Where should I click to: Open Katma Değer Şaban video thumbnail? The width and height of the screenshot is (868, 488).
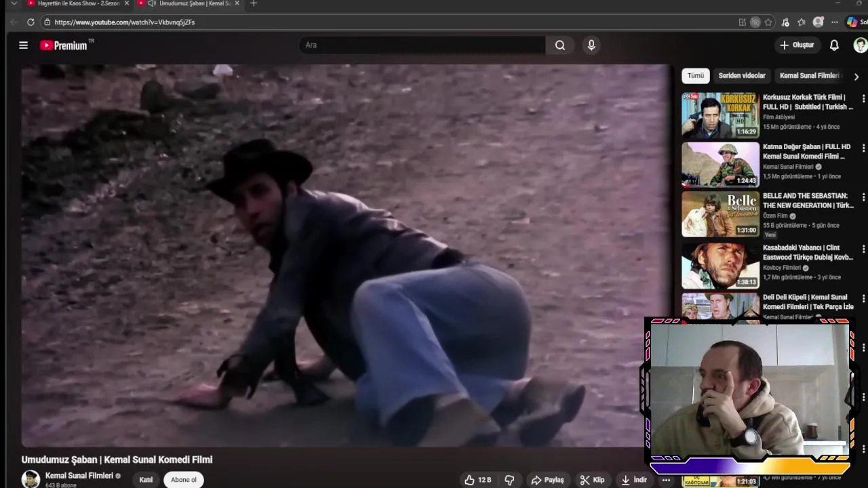click(x=720, y=164)
